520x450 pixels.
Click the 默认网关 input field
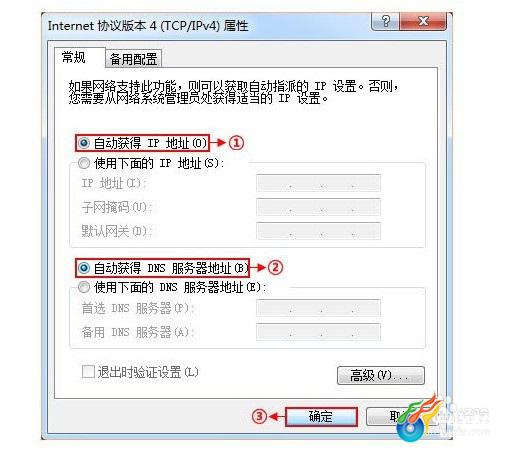(318, 231)
